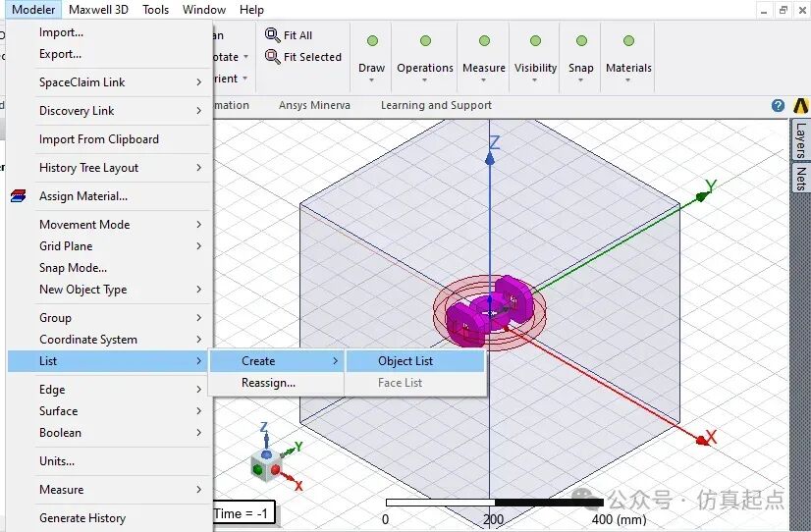Choose Reassign... in the List submenu
The width and height of the screenshot is (811, 532).
(x=268, y=383)
